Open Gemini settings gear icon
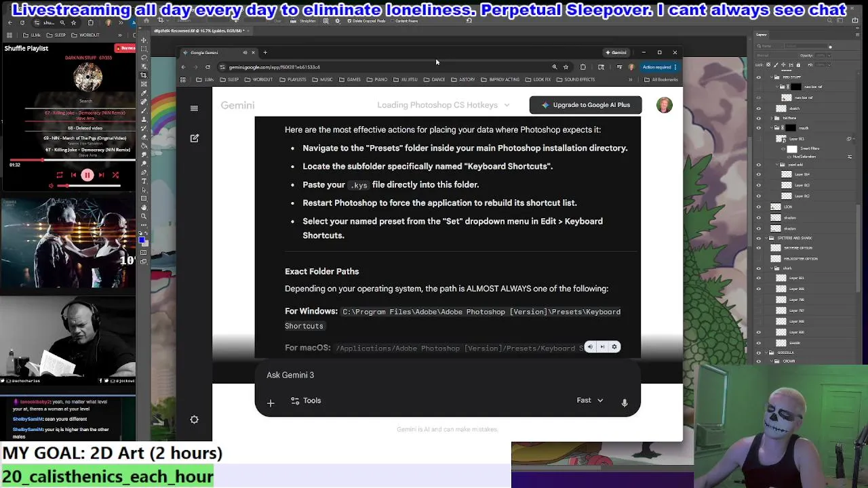The image size is (868, 488). 194,420
